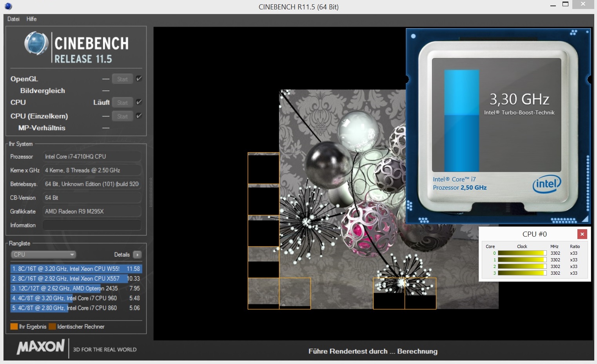Image resolution: width=597 pixels, height=364 pixels.
Task: Click the Prozessor field Intel Core i7-4710HQ
Action: [x=92, y=157]
